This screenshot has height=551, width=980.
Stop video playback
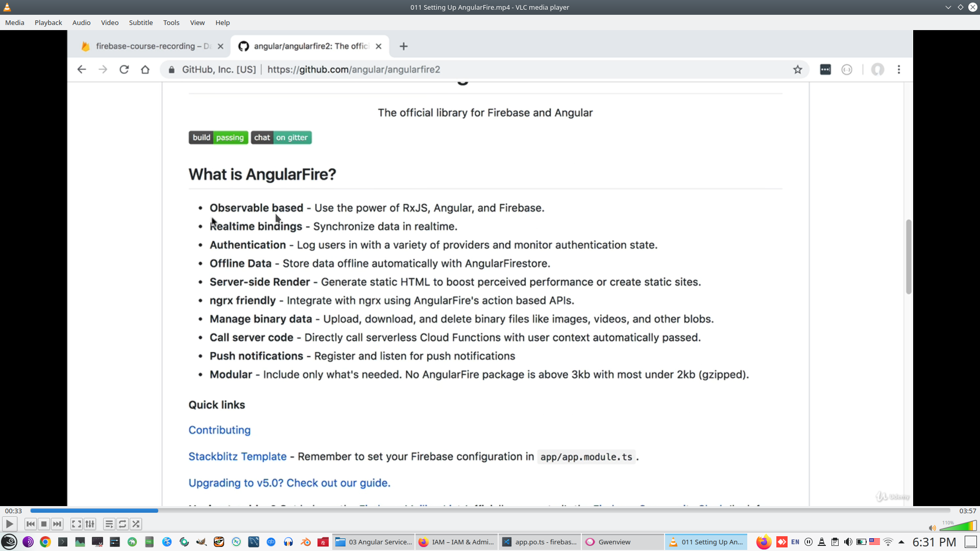pos(44,524)
